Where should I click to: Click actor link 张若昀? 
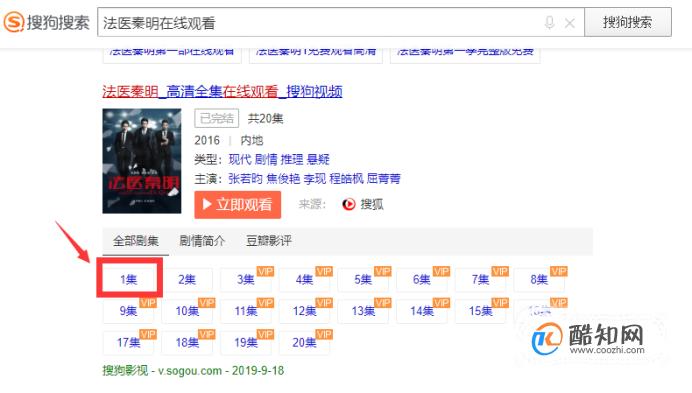click(x=245, y=179)
